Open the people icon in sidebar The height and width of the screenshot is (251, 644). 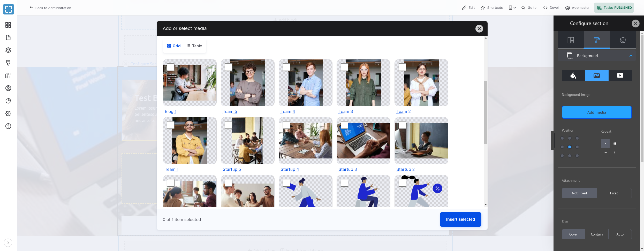[x=8, y=88]
